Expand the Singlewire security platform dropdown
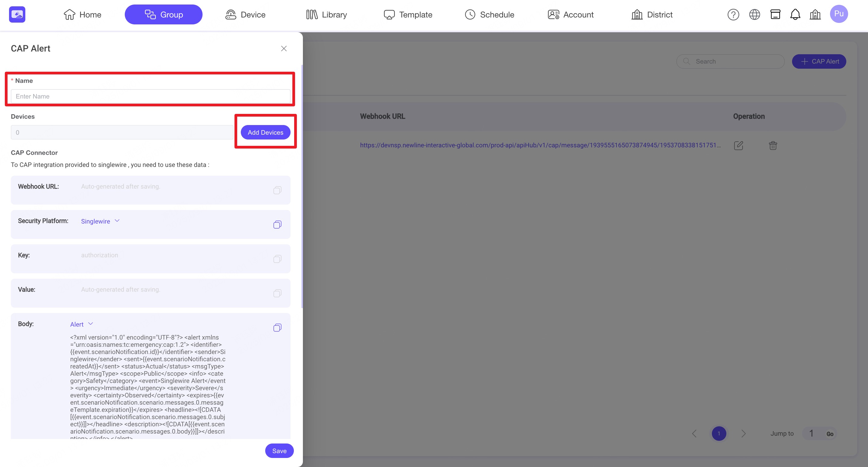868x467 pixels. click(x=100, y=221)
